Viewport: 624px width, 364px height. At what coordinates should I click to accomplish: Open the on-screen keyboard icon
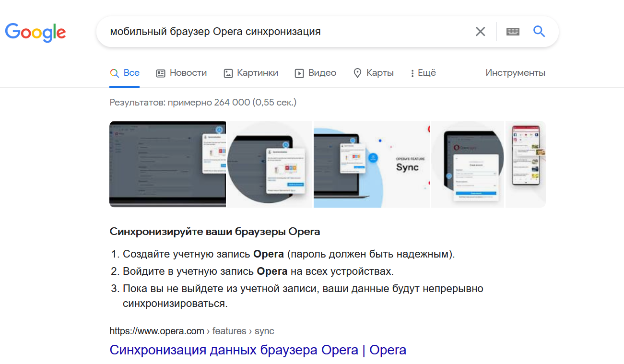click(513, 32)
